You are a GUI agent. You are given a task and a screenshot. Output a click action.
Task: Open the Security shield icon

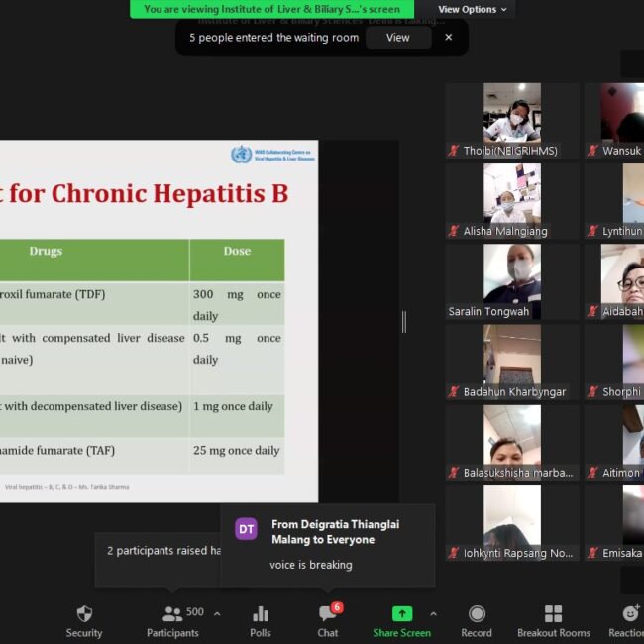coord(84,614)
